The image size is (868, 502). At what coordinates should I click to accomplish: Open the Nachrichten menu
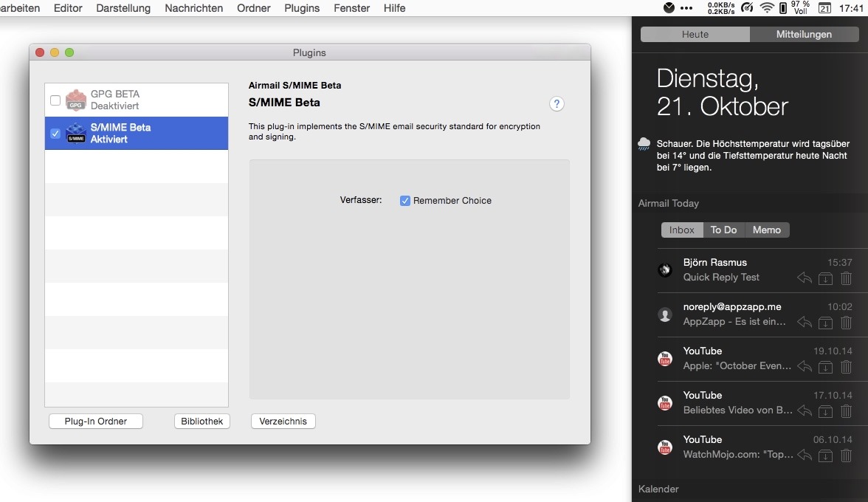[x=193, y=8]
